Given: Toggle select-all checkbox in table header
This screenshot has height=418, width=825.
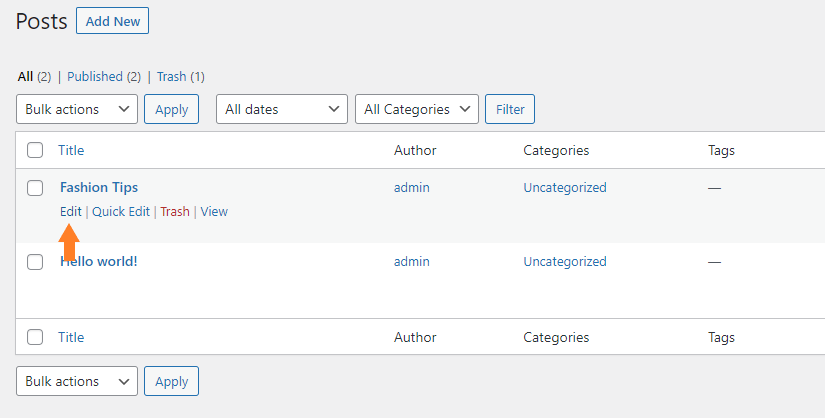Looking at the screenshot, I should pyautogui.click(x=35, y=150).
